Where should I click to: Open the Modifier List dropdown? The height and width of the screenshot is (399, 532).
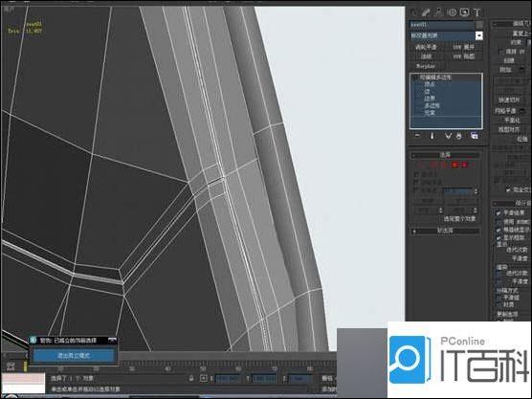478,35
